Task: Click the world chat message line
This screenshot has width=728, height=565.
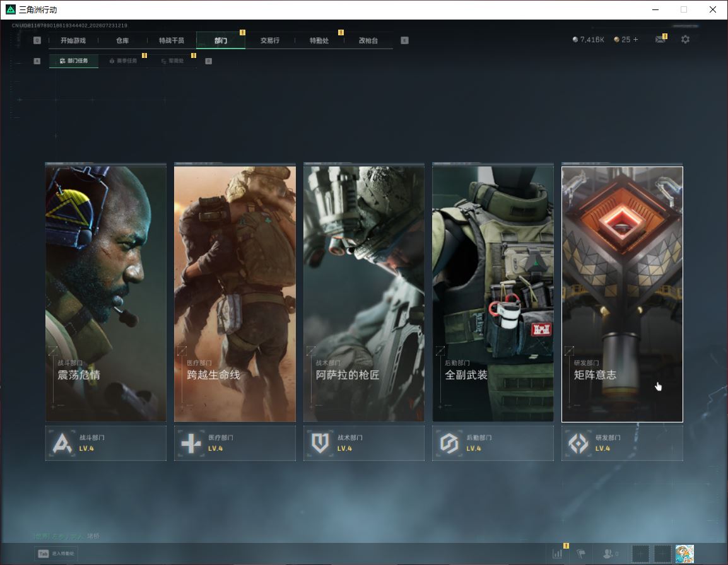Action: (x=66, y=536)
